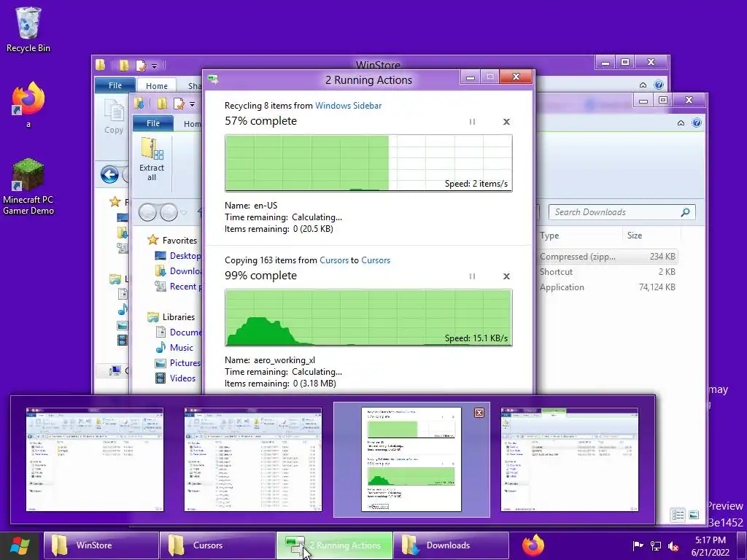747x560 pixels.
Task: Select the Compressed (zipp... 234 KB row
Action: [608, 257]
